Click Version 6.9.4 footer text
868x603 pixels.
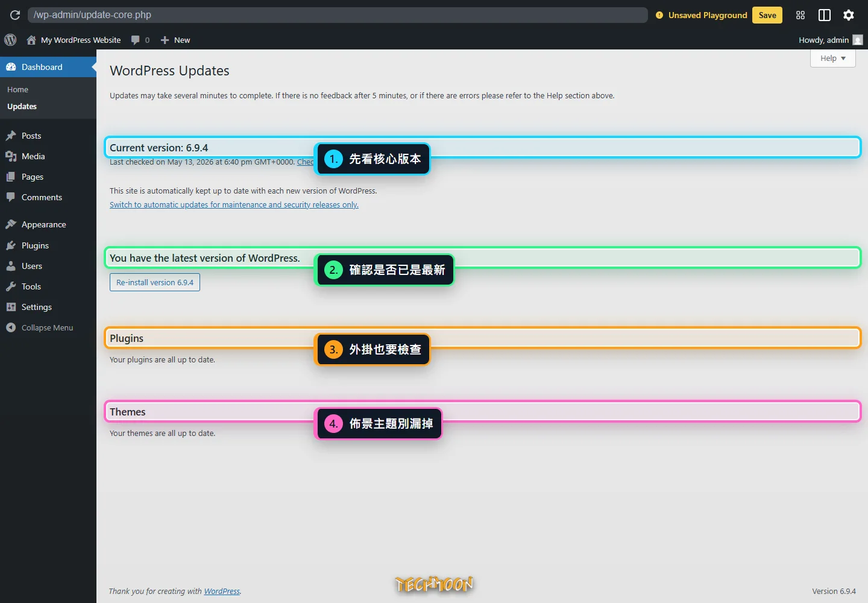point(834,591)
